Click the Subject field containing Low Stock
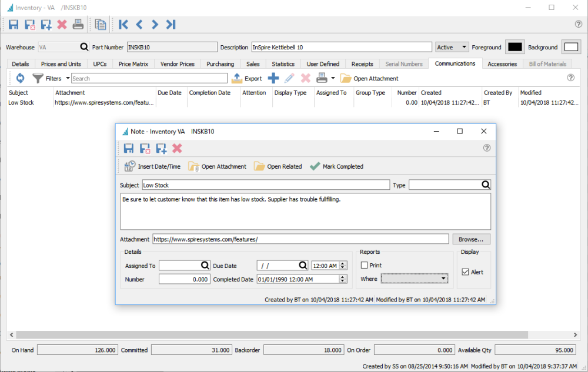Screen dimensions: 588x372 click(266, 185)
